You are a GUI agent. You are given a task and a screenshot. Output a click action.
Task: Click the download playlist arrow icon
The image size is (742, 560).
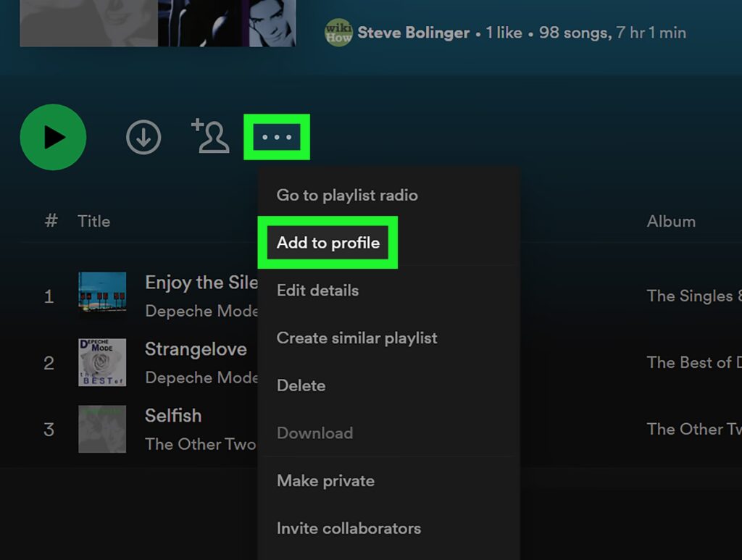point(143,137)
